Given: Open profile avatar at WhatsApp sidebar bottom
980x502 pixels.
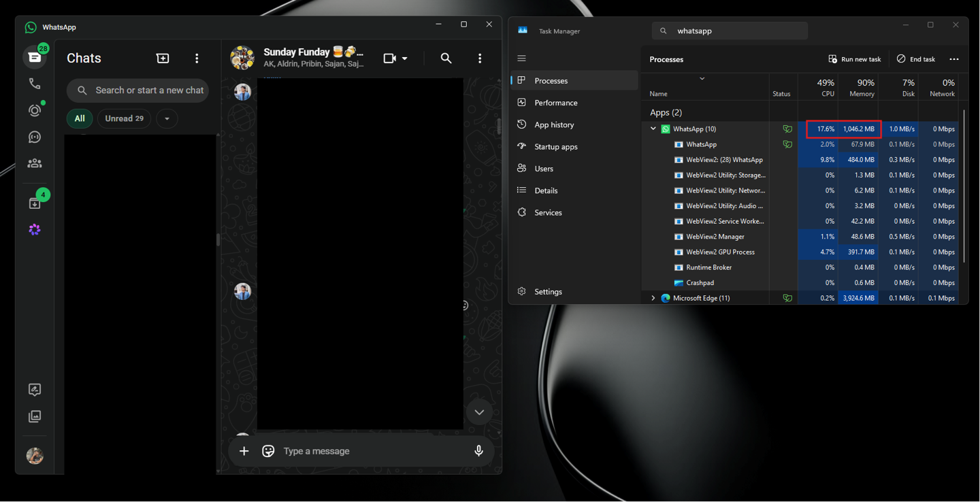Looking at the screenshot, I should [x=35, y=456].
